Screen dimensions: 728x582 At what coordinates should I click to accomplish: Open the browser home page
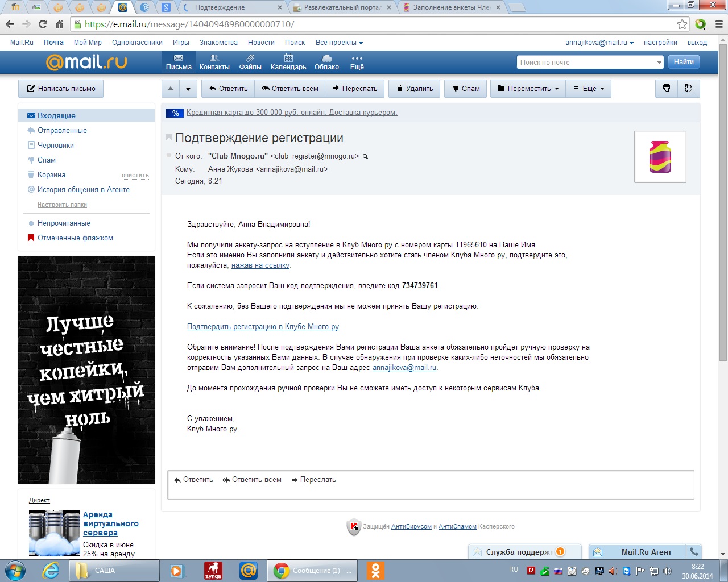point(59,24)
